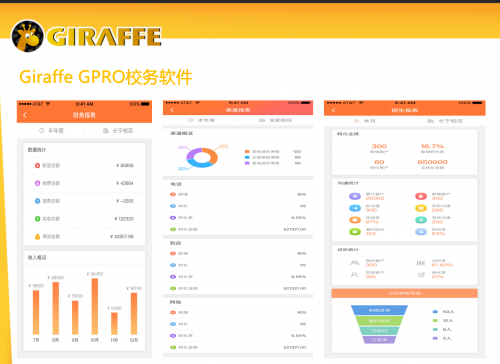The height and width of the screenshot is (364, 500).
Task: Open the 本年度 time filter on 财务报表
Action: (x=51, y=131)
